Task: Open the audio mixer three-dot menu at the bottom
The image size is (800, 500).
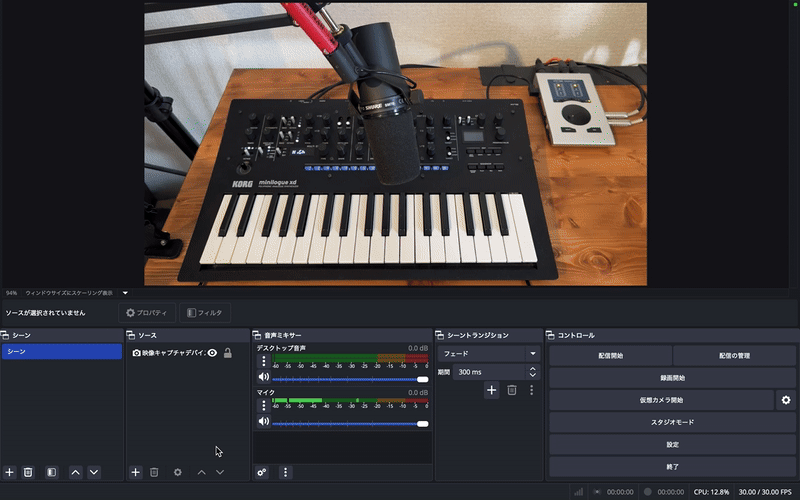Action: (285, 472)
